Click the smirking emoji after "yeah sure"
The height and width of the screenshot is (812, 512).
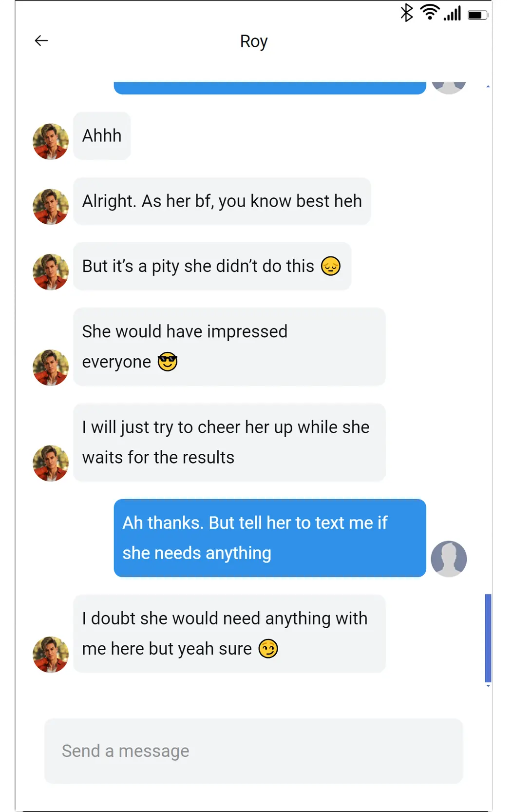(268, 649)
